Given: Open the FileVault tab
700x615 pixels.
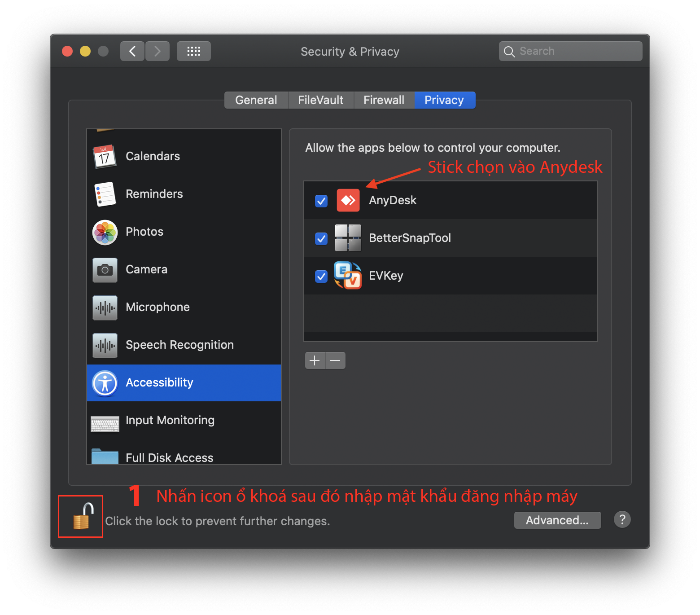Looking at the screenshot, I should (321, 100).
